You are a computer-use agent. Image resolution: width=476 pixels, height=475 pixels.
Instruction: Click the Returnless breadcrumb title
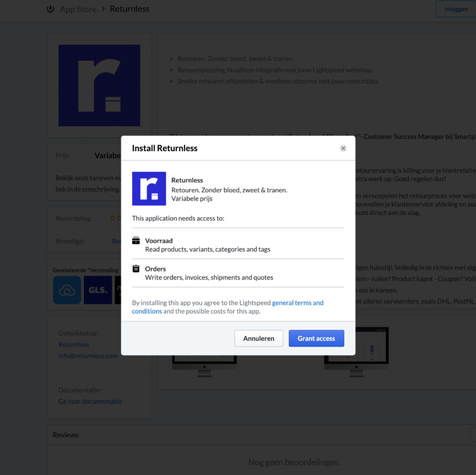pyautogui.click(x=130, y=9)
